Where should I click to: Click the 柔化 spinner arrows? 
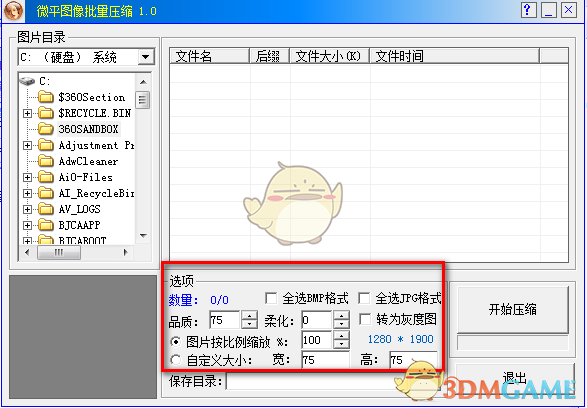341,320
